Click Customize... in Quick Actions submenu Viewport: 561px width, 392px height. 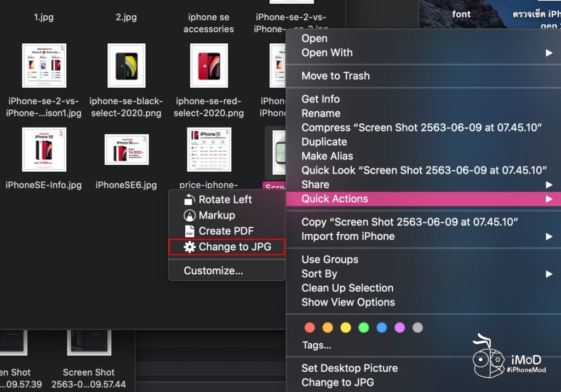tap(213, 270)
